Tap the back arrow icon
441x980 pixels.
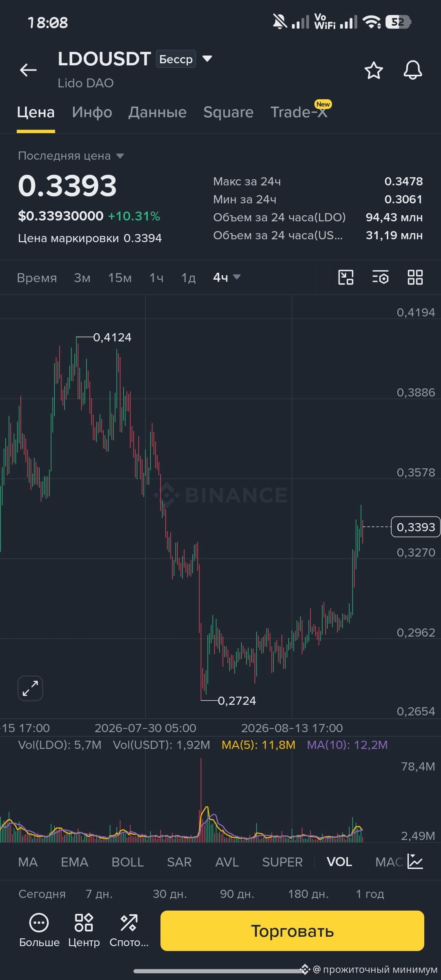pos(28,70)
